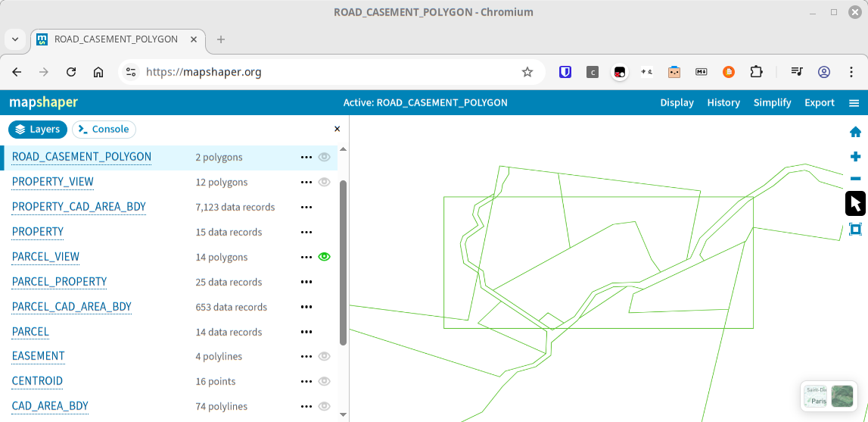This screenshot has height=422, width=868.
Task: Click the layer list scroll down arrow
Action: (x=343, y=414)
